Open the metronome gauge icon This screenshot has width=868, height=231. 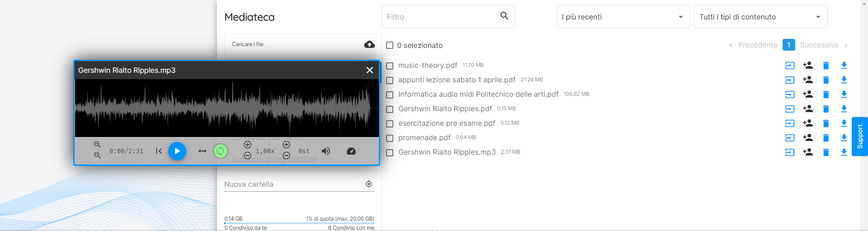coord(351,151)
